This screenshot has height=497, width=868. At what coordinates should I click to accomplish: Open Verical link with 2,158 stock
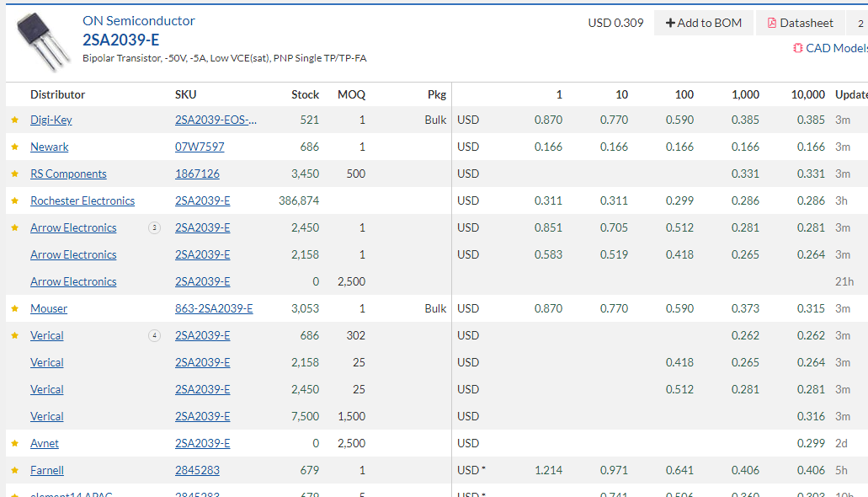tap(46, 362)
